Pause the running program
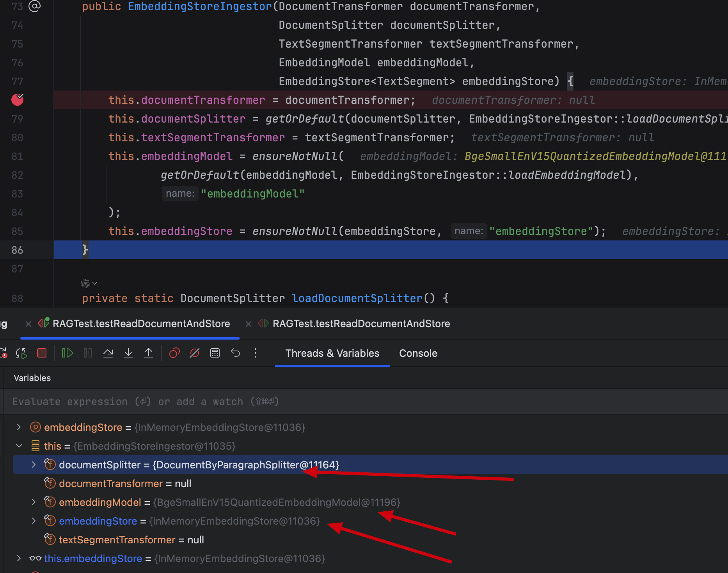This screenshot has height=573, width=728. click(88, 353)
